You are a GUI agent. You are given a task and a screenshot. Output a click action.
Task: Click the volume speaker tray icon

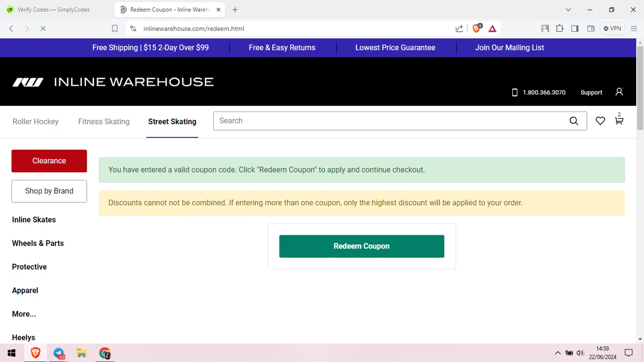click(580, 353)
